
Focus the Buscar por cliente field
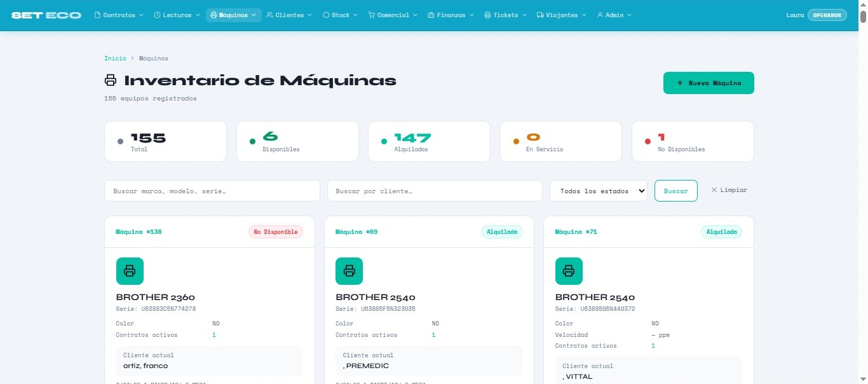tap(435, 191)
